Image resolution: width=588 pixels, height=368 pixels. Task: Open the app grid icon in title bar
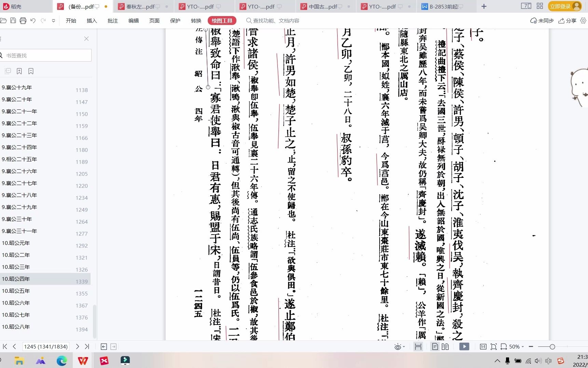(540, 6)
